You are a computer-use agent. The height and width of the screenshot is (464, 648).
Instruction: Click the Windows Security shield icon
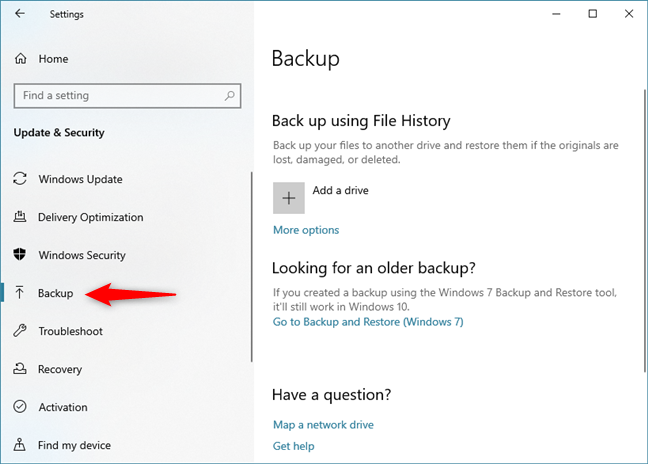20,254
